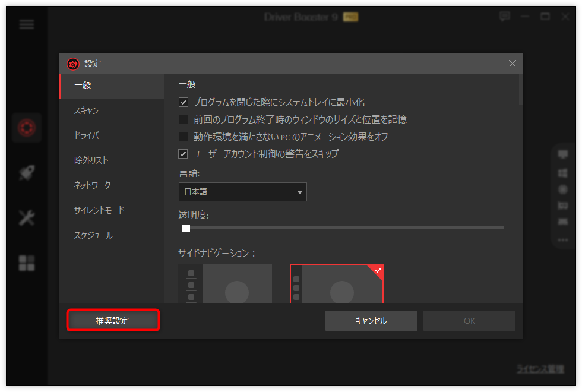The image size is (582, 392).
Task: Click the 透明度 slider handle
Action: point(186,228)
